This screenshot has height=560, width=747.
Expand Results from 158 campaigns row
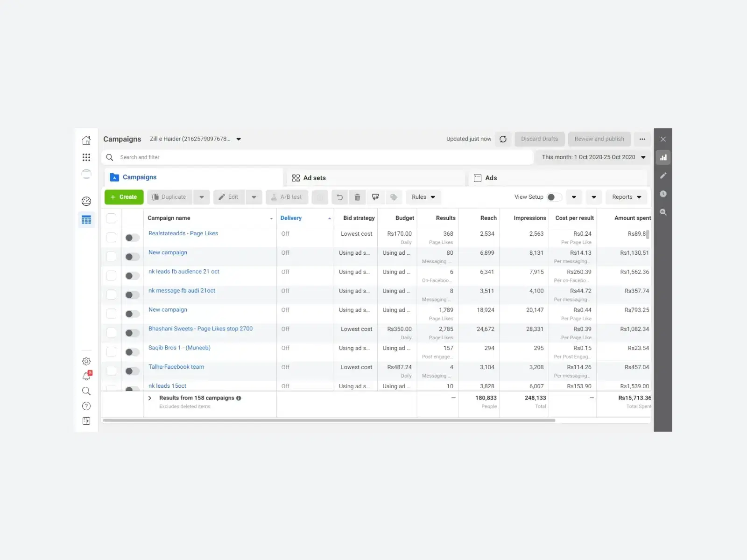click(150, 398)
